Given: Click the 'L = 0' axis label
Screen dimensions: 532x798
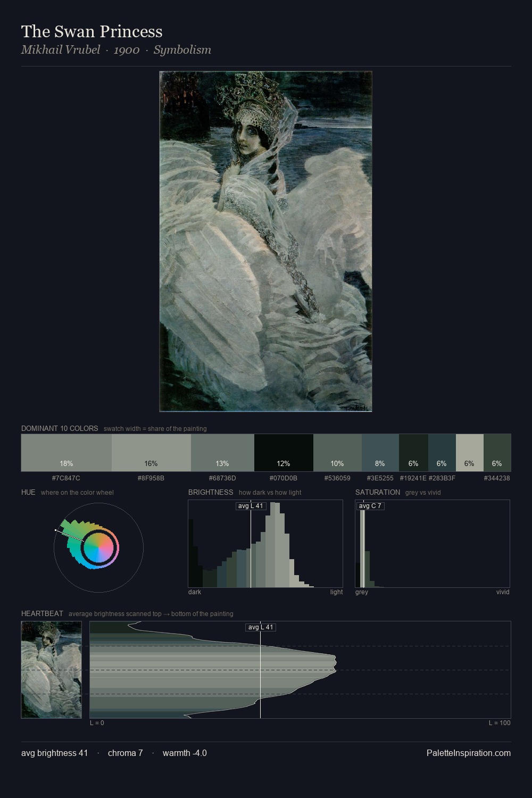Looking at the screenshot, I should pos(97,723).
